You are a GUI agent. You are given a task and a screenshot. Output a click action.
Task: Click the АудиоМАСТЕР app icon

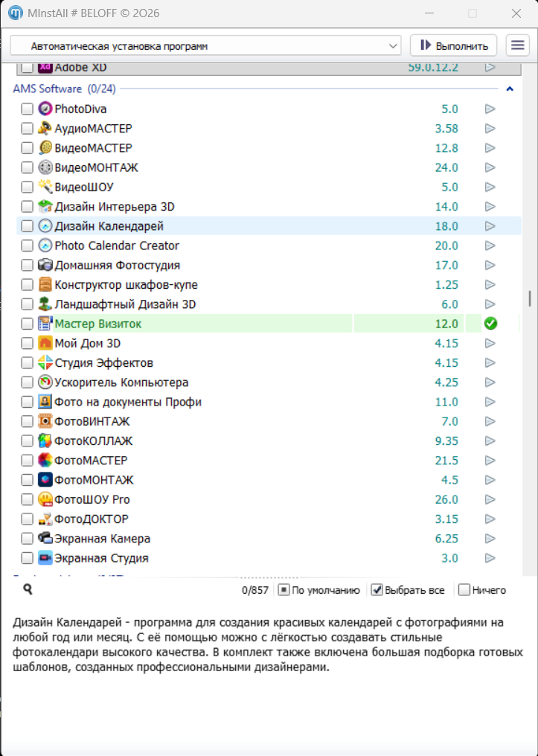pyautogui.click(x=45, y=128)
